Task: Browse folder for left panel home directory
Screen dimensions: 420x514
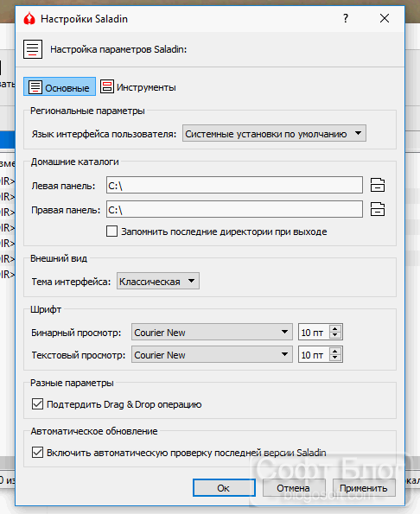Action: coord(378,185)
